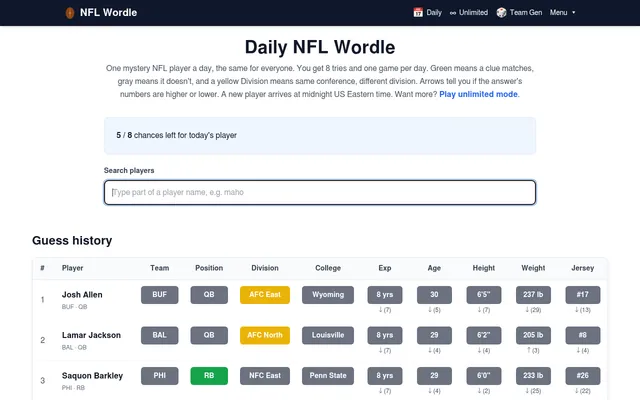Click the Height column header
The height and width of the screenshot is (400, 640).
click(484, 268)
